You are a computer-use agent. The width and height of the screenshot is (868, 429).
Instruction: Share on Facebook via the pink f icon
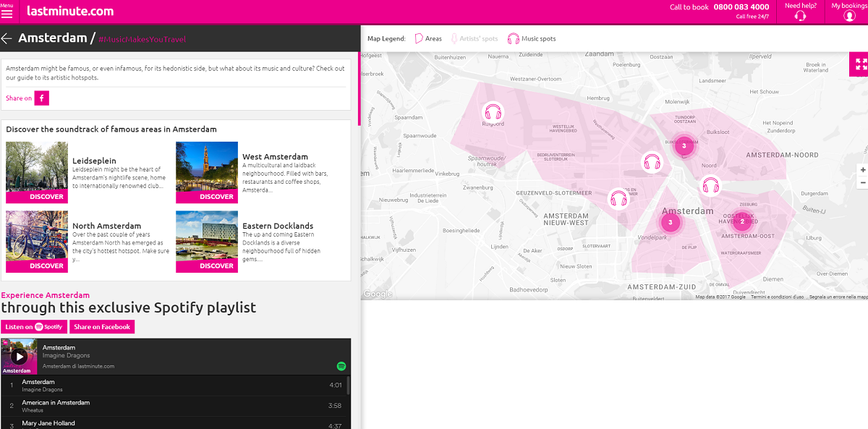[x=42, y=98]
